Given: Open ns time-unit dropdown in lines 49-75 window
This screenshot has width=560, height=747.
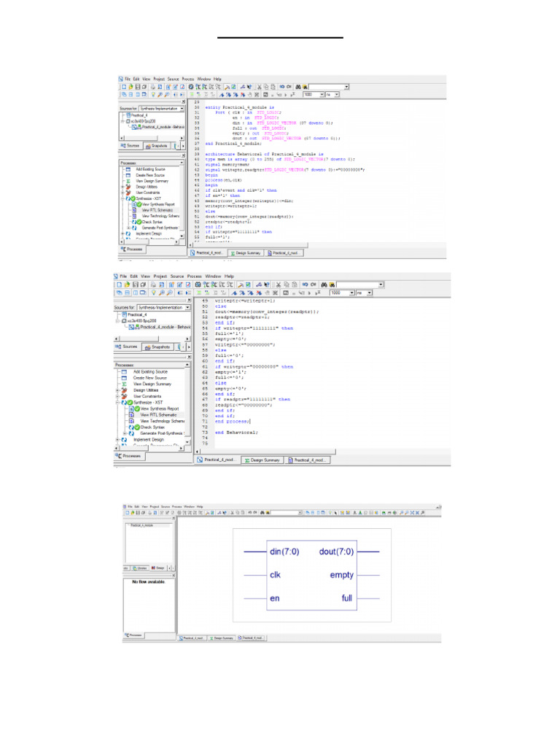Looking at the screenshot, I should point(370,293).
